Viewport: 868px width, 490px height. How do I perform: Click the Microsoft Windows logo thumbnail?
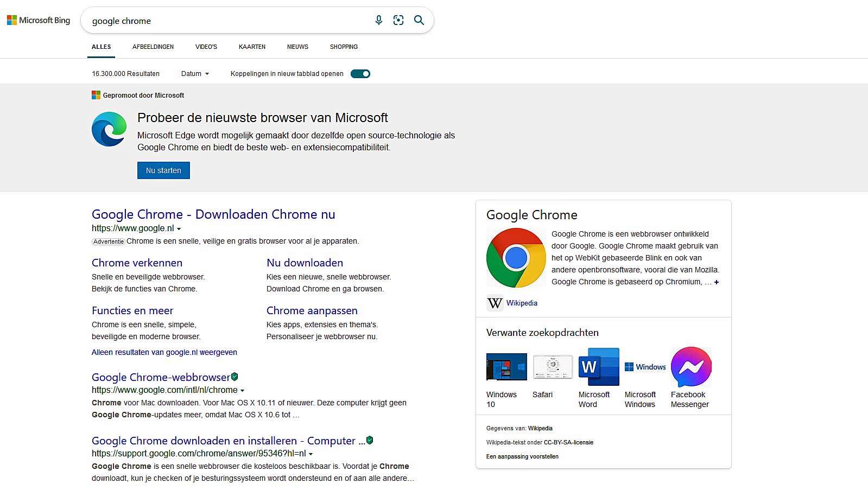(x=645, y=367)
